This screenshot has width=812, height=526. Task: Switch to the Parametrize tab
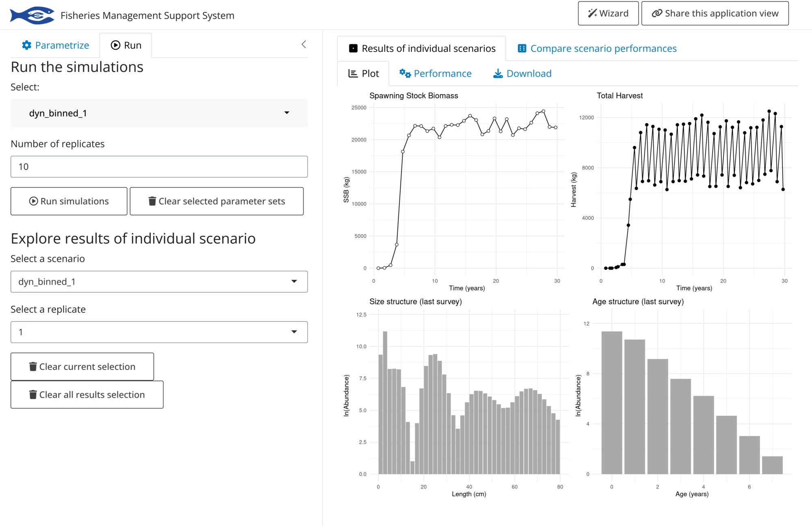[x=55, y=45]
